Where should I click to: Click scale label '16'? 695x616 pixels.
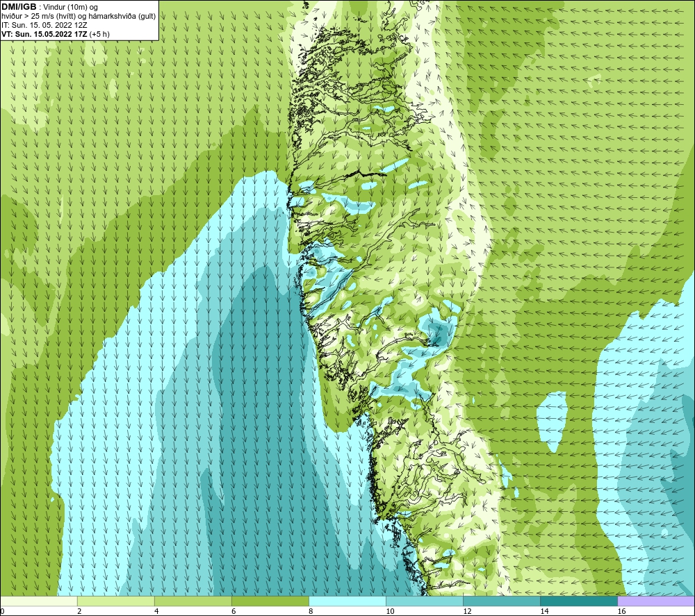(621, 611)
